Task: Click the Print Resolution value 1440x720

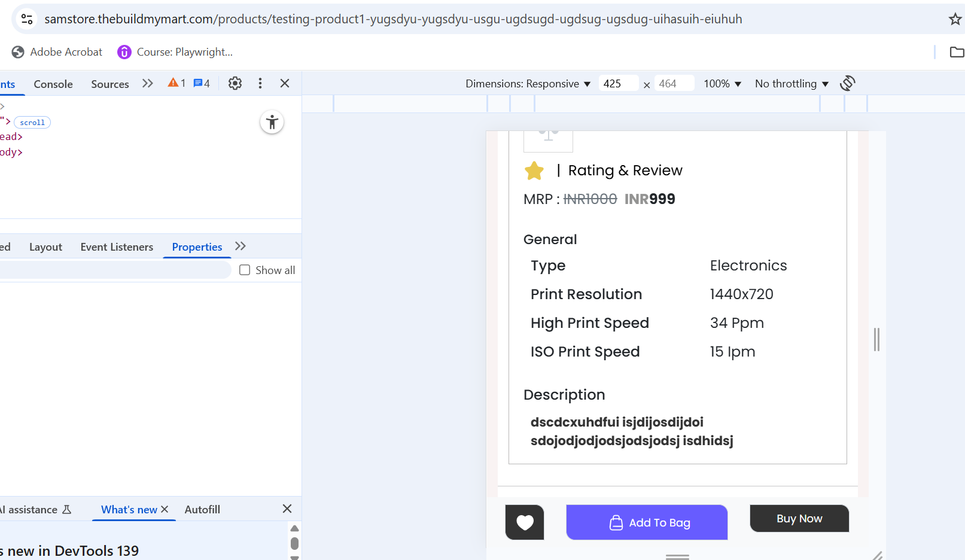Action: tap(741, 294)
